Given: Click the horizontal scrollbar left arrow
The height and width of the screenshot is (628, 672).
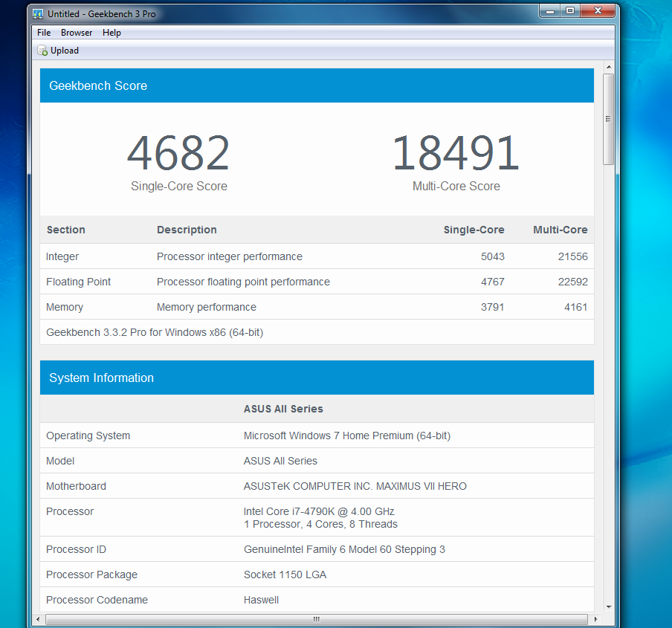Looking at the screenshot, I should [38, 619].
